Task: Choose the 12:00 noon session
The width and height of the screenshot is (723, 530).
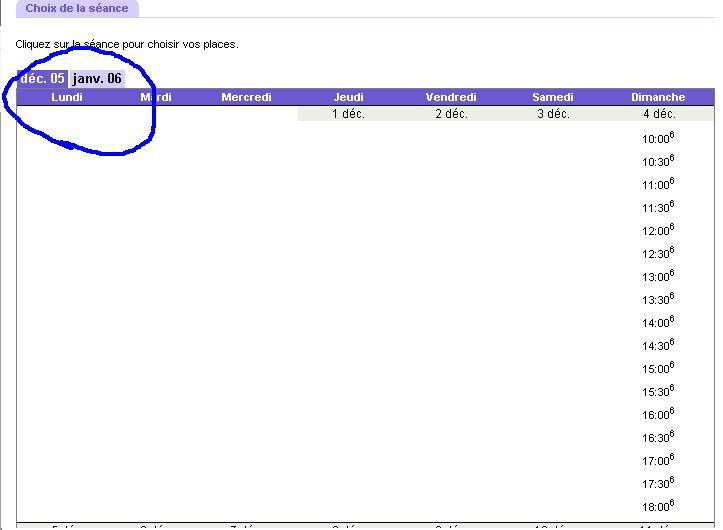Action: 657,231
